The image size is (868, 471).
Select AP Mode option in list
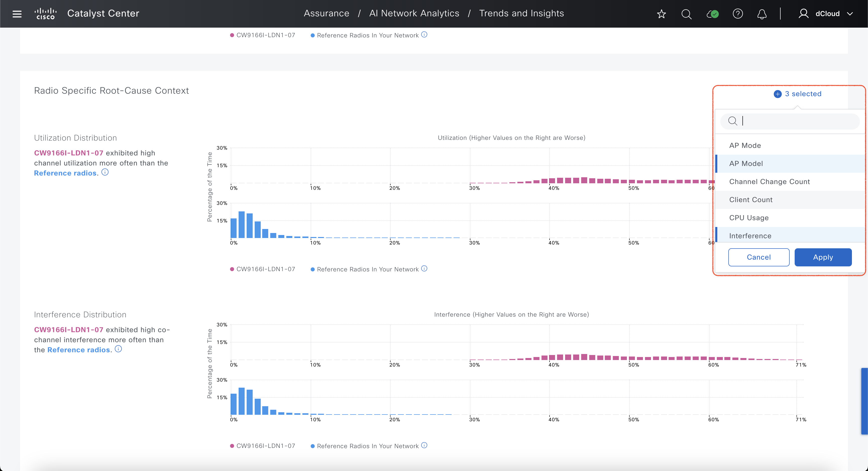[x=790, y=146]
